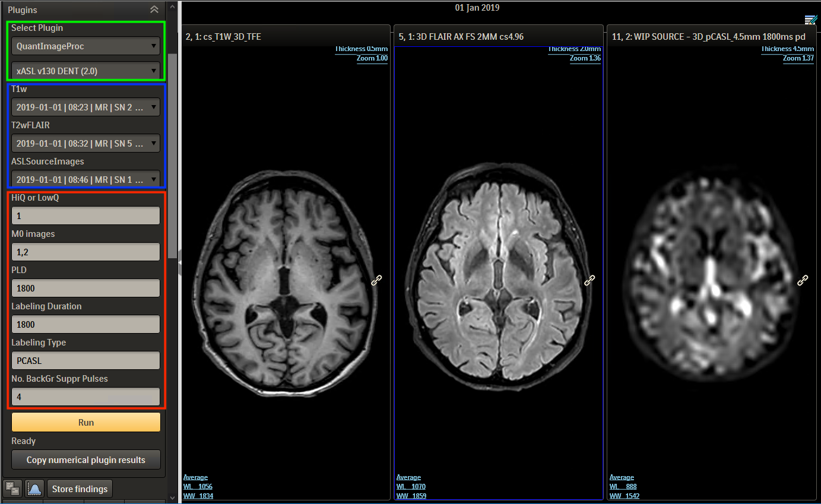Click the link icon on the T1W image

[x=376, y=280]
